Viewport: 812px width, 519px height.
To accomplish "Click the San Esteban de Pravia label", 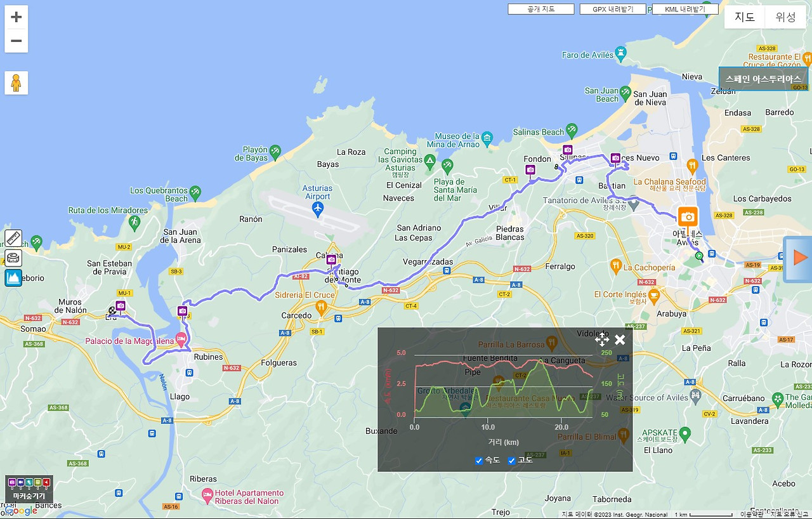I will click(x=110, y=267).
